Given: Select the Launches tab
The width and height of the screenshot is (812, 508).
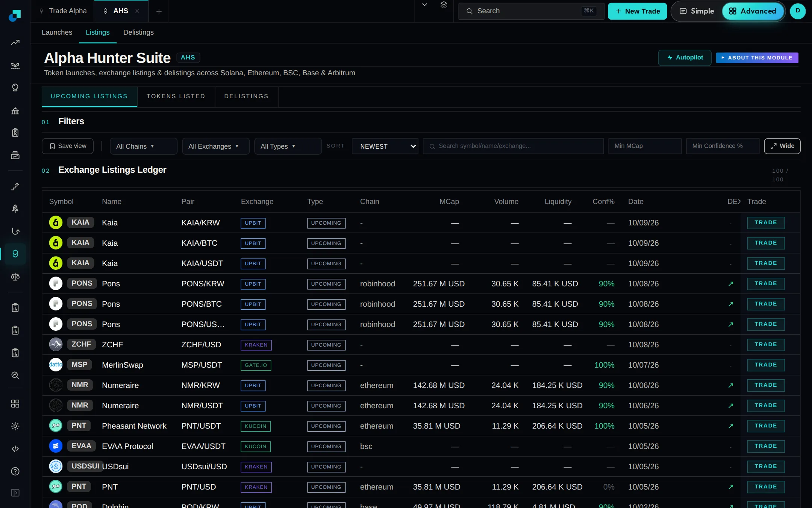Looking at the screenshot, I should (57, 32).
